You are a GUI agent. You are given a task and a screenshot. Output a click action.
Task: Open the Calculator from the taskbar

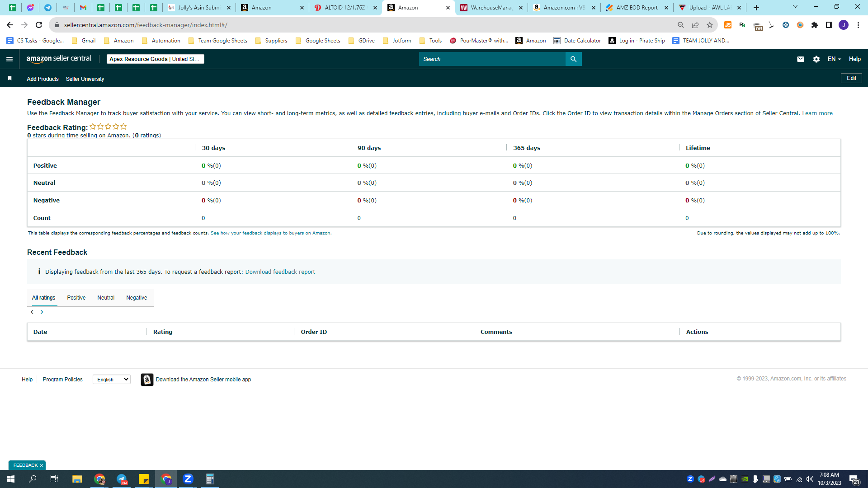pos(210,479)
